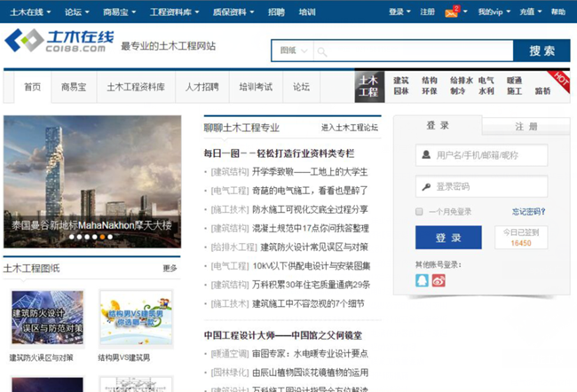Click the [园林绿化] tag label
The height and width of the screenshot is (392, 577).
tap(230, 372)
